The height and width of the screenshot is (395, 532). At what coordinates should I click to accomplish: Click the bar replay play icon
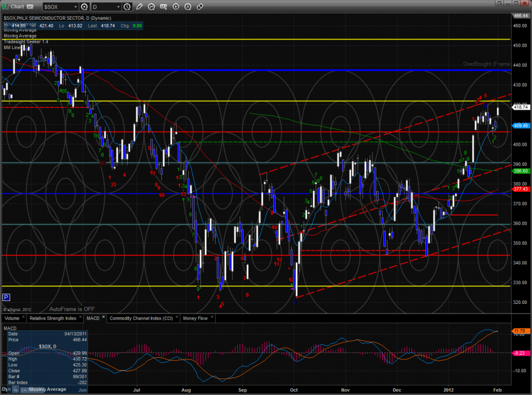tap(176, 7)
